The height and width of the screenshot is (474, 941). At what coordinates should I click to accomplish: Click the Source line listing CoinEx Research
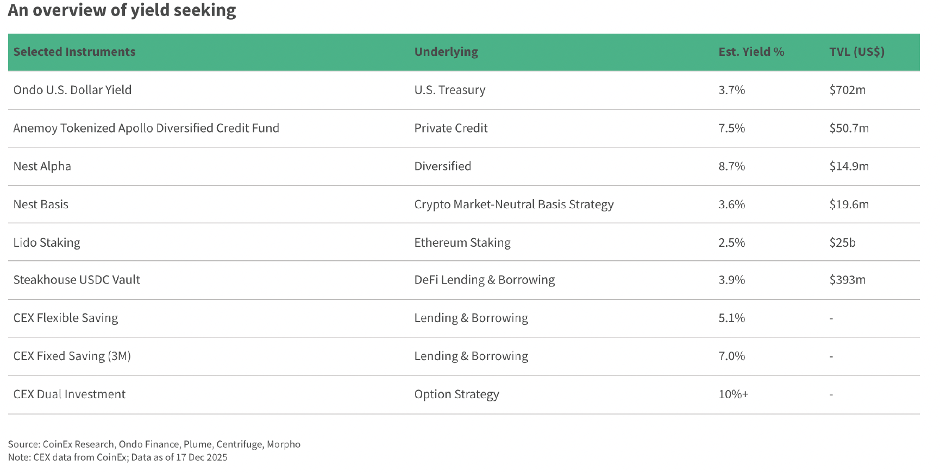pos(154,443)
